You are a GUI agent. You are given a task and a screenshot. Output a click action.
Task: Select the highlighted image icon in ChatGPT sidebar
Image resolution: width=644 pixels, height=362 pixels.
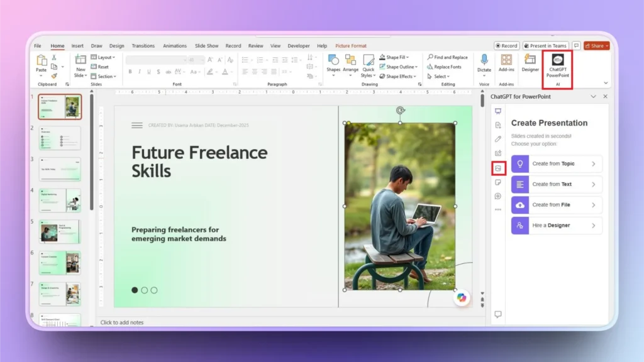tap(497, 168)
